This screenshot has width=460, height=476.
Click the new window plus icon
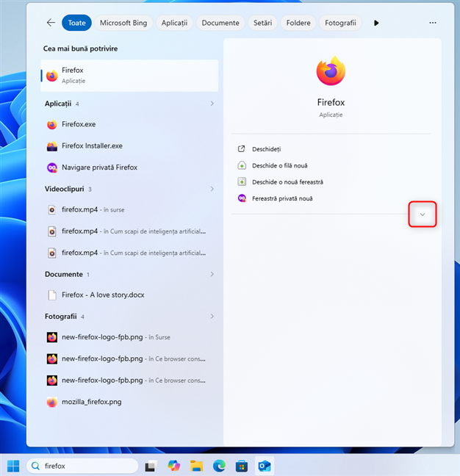[x=242, y=182]
